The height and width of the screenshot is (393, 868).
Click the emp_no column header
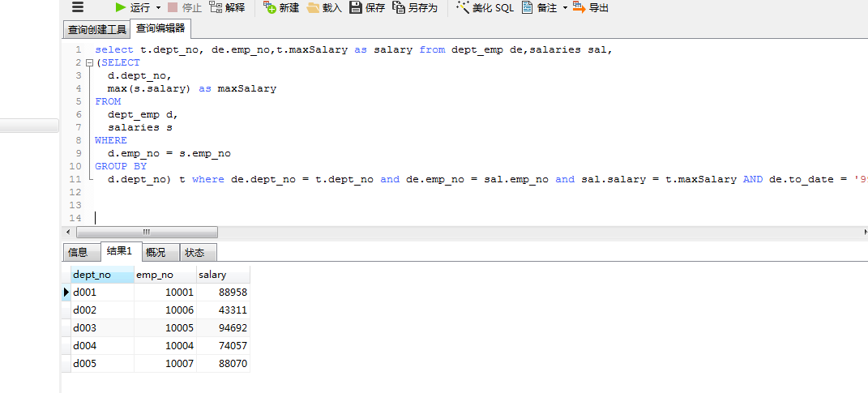click(165, 275)
